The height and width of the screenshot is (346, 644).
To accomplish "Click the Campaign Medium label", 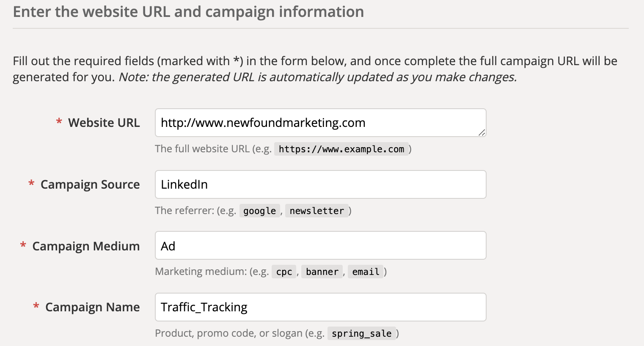I will (86, 246).
